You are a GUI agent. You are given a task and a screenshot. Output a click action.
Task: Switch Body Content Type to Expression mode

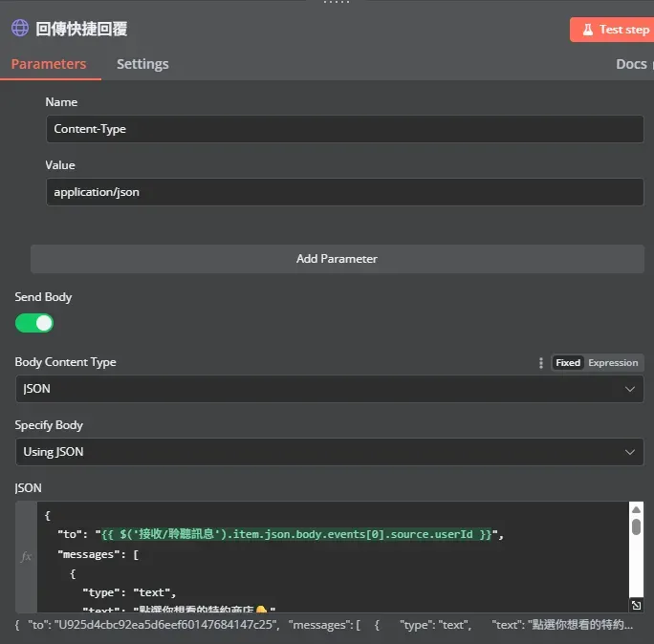(x=613, y=363)
